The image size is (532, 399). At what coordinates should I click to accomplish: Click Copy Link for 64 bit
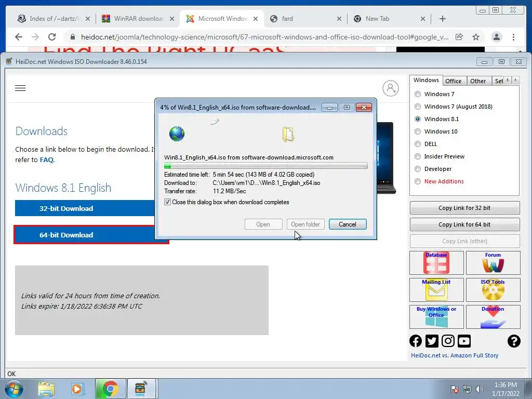coord(464,224)
